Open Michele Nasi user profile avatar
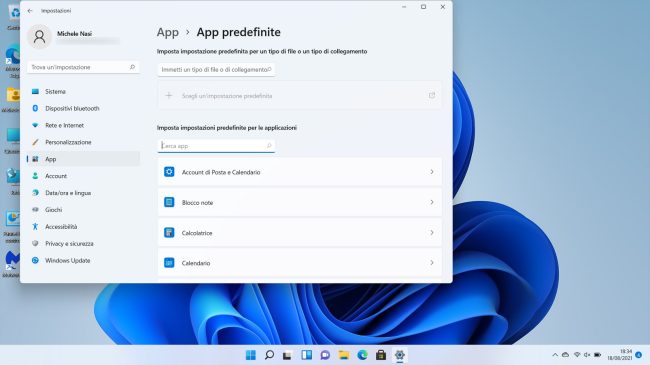Viewport: 650px width, 365px height. 39,37
